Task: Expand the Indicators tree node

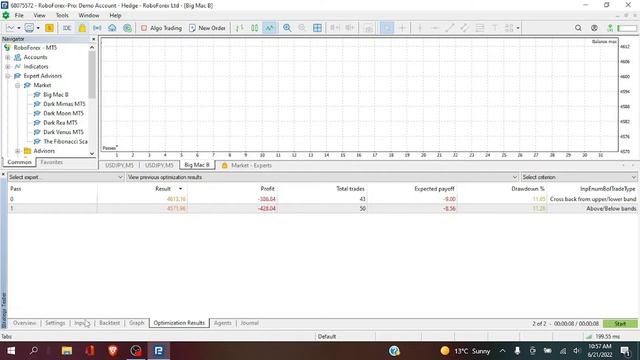Action: point(7,67)
